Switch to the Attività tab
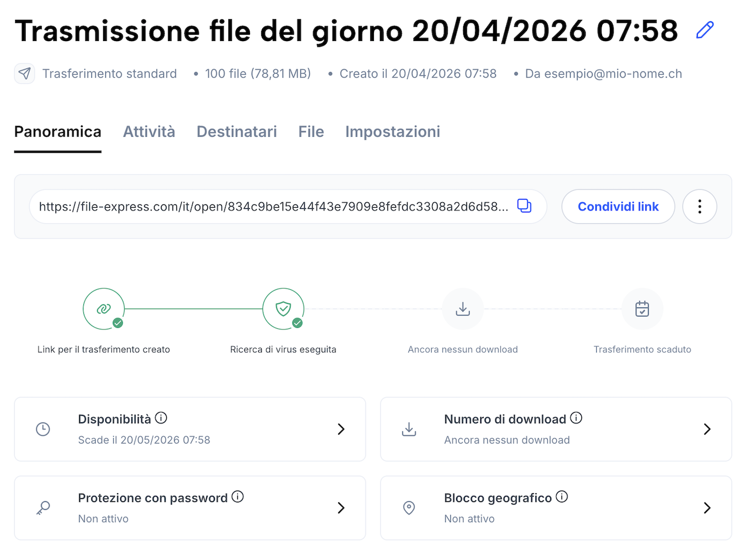This screenshot has width=748, height=560. (x=149, y=132)
